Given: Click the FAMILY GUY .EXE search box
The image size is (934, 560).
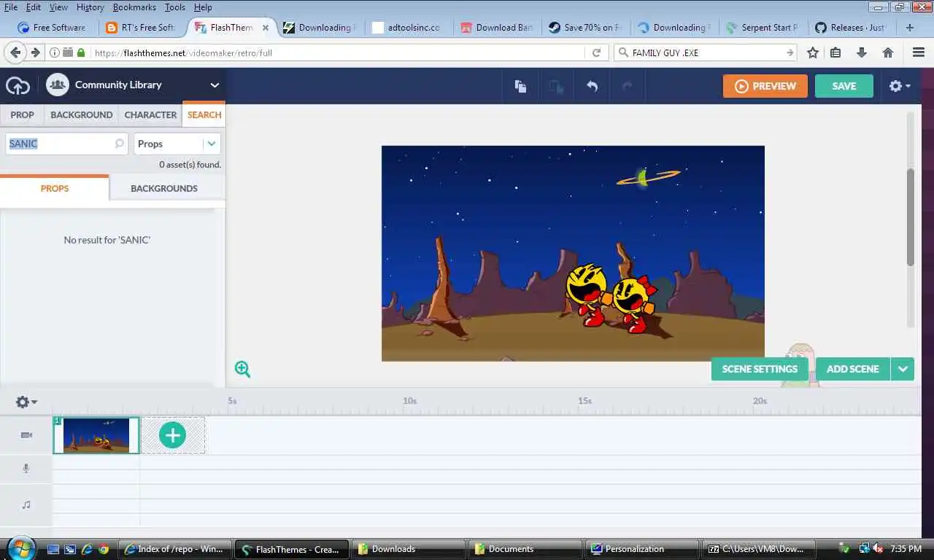Looking at the screenshot, I should 705,52.
